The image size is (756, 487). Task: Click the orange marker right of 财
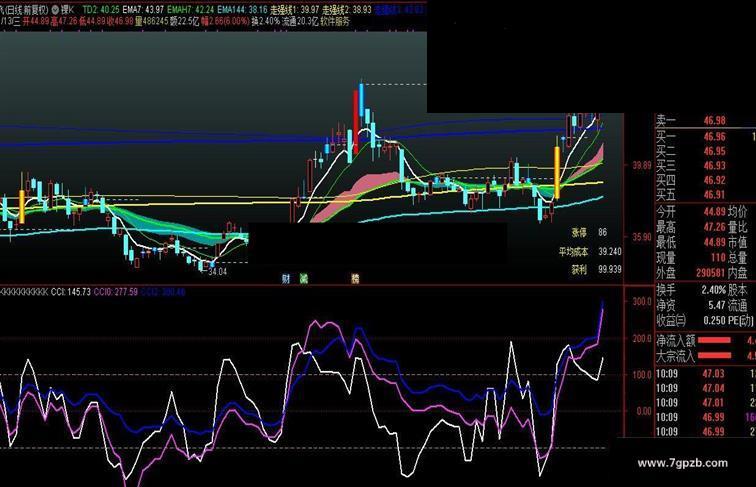tap(355, 278)
